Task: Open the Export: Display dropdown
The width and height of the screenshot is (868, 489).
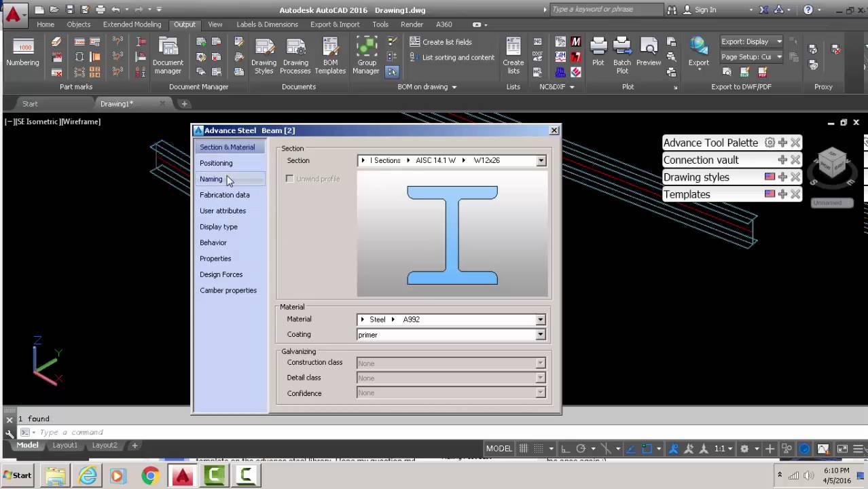Action: pyautogui.click(x=752, y=41)
